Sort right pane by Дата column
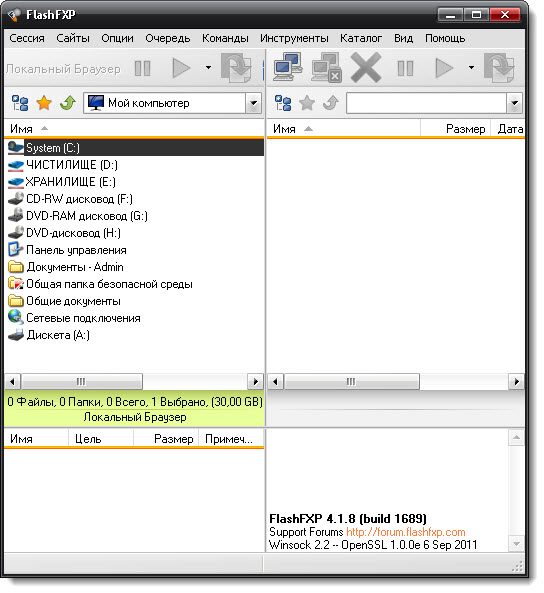The height and width of the screenshot is (593, 544). [x=508, y=129]
